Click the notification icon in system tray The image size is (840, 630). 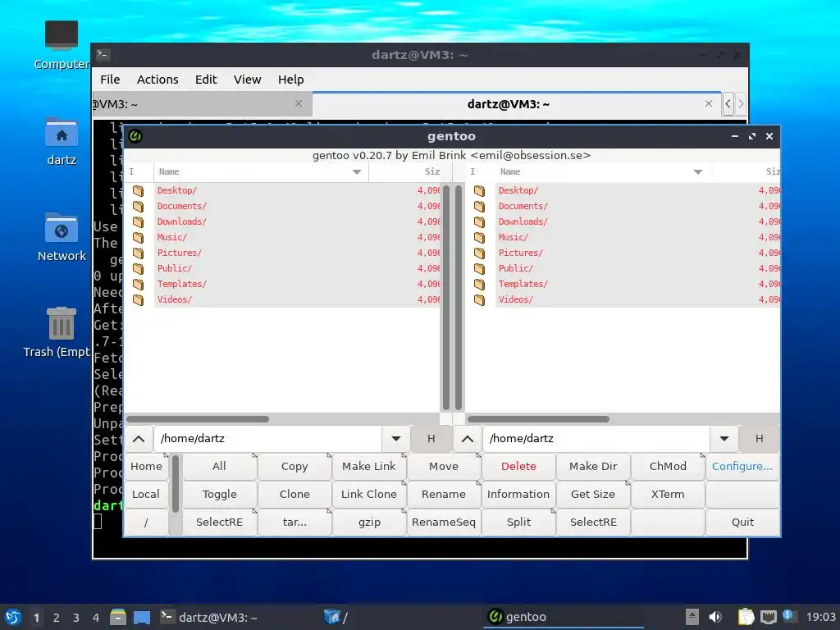tap(788, 615)
